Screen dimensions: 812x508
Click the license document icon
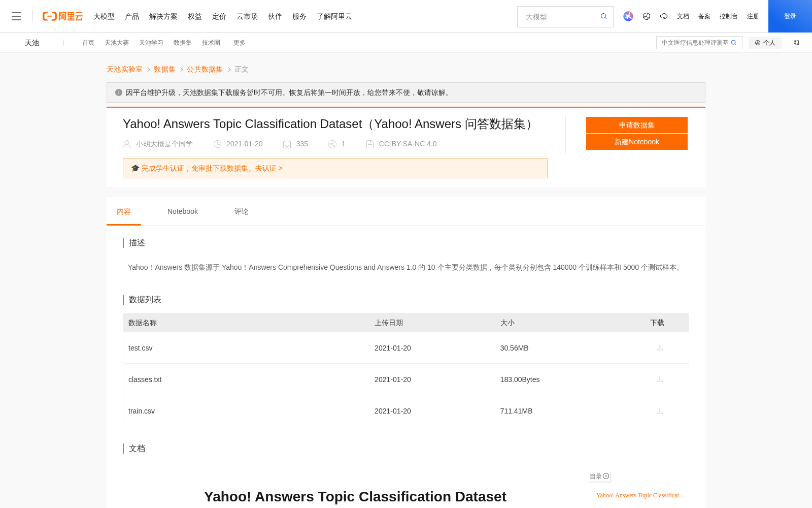(x=370, y=144)
